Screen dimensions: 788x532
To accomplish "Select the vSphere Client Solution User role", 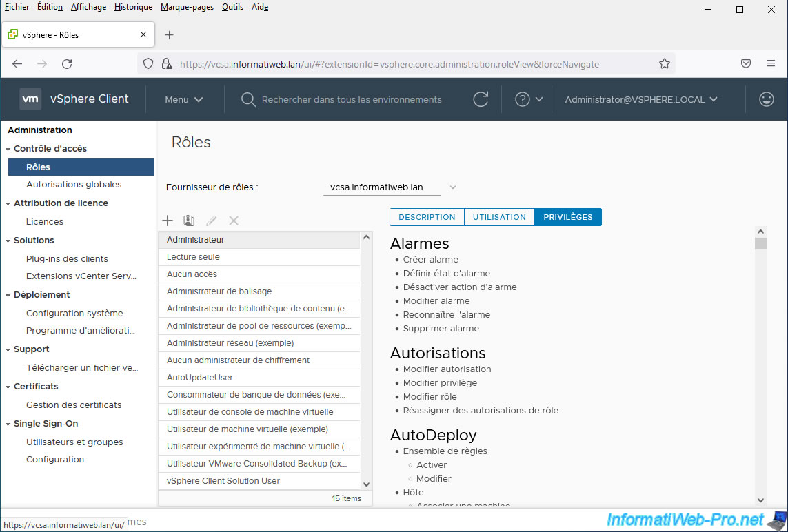I will pos(259,481).
